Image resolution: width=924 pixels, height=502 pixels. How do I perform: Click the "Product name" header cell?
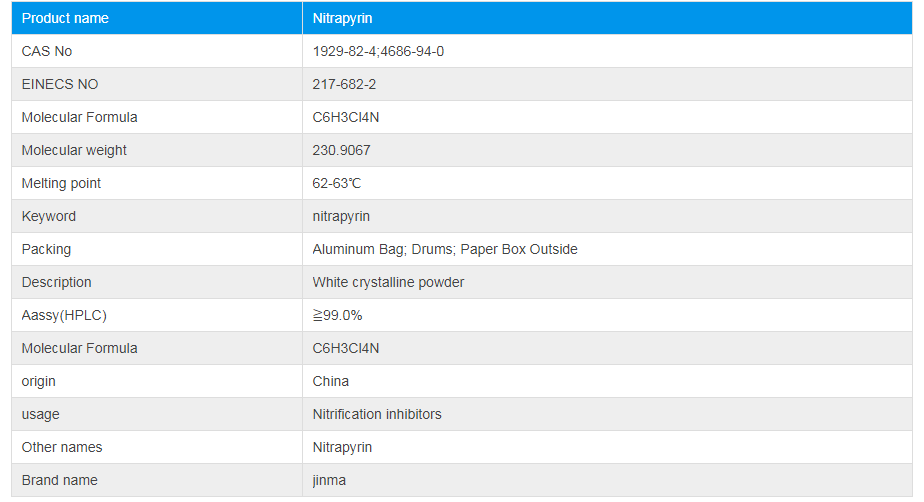pyautogui.click(x=65, y=18)
